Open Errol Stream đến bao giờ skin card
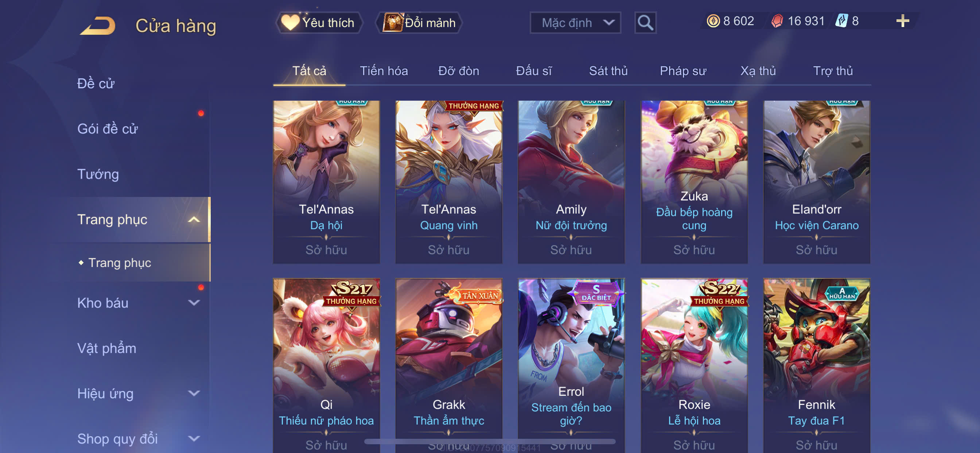This screenshot has width=980, height=453. pos(571,365)
